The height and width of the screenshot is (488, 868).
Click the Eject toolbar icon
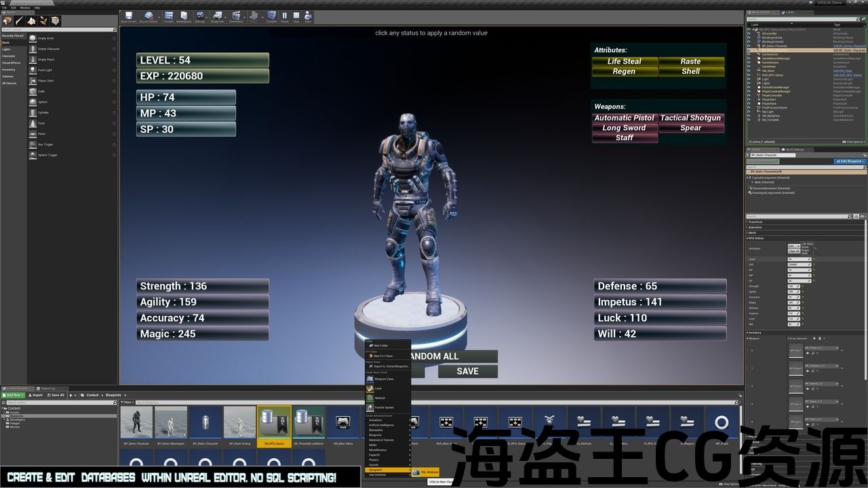309,16
